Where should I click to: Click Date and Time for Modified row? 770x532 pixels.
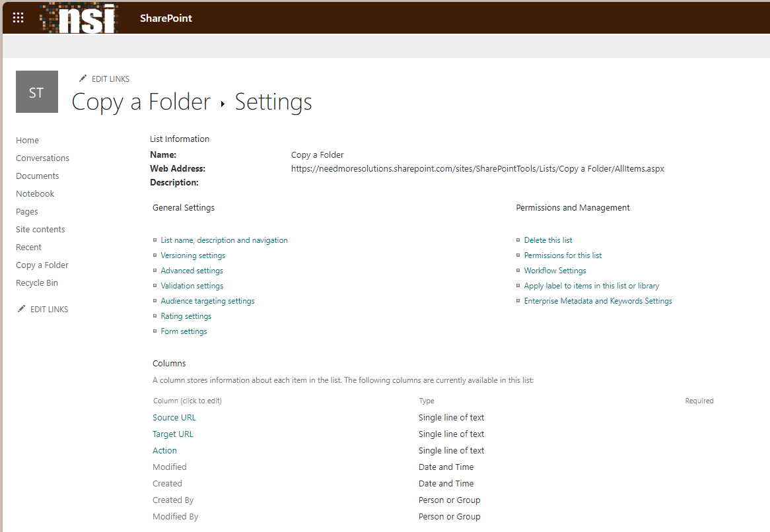point(446,467)
